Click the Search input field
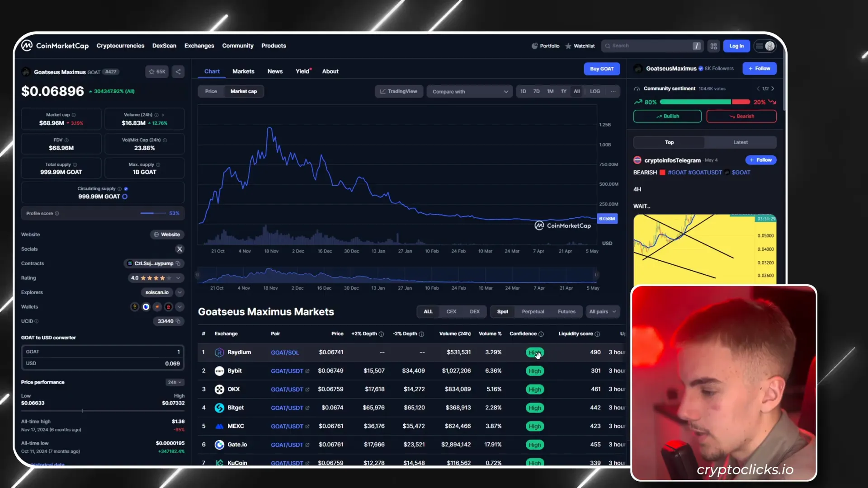 [652, 46]
